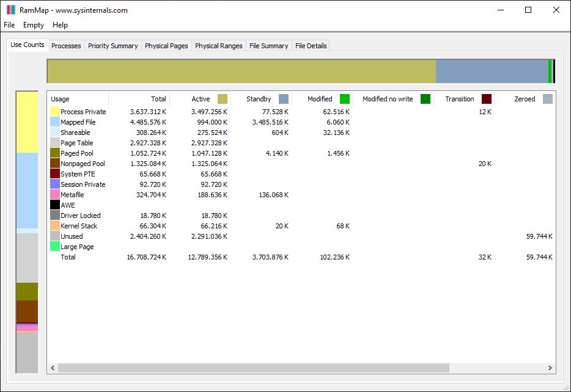Switch to the File Details tab
Screen dimensions: 571x392
tap(311, 46)
